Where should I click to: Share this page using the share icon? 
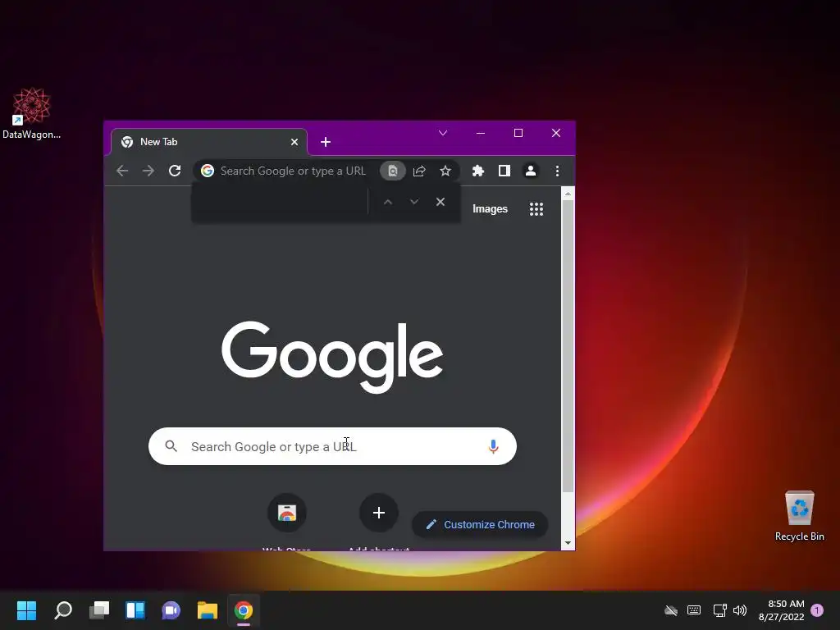coord(419,171)
